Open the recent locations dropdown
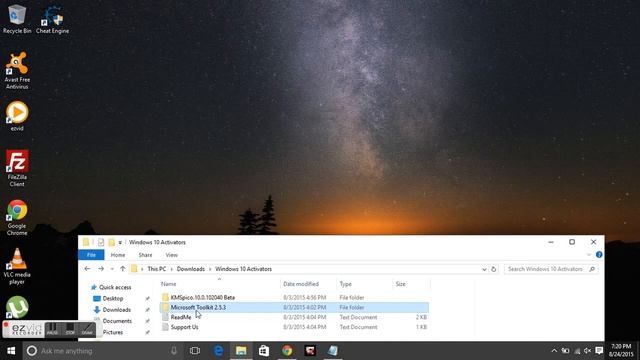The height and width of the screenshot is (360, 640). (x=112, y=269)
